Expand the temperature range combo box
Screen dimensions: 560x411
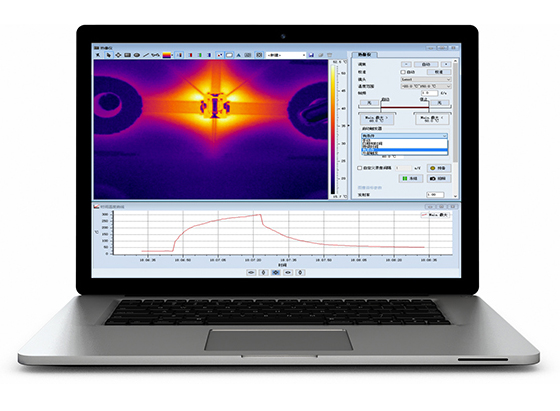click(426, 86)
